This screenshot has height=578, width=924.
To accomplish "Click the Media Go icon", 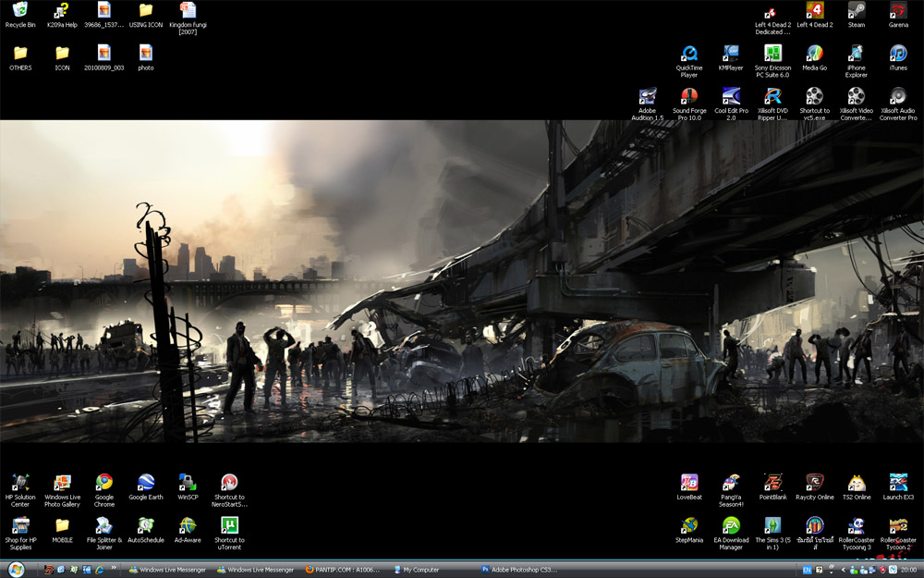I will 814,57.
